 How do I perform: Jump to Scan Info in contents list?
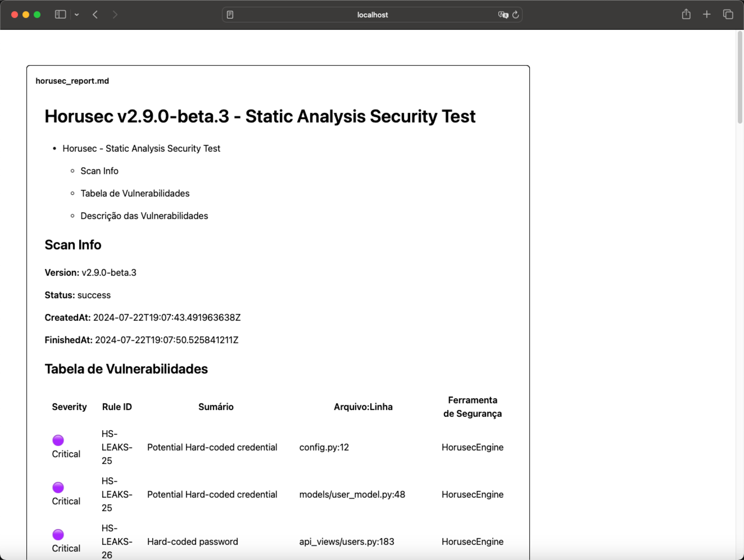tap(99, 171)
